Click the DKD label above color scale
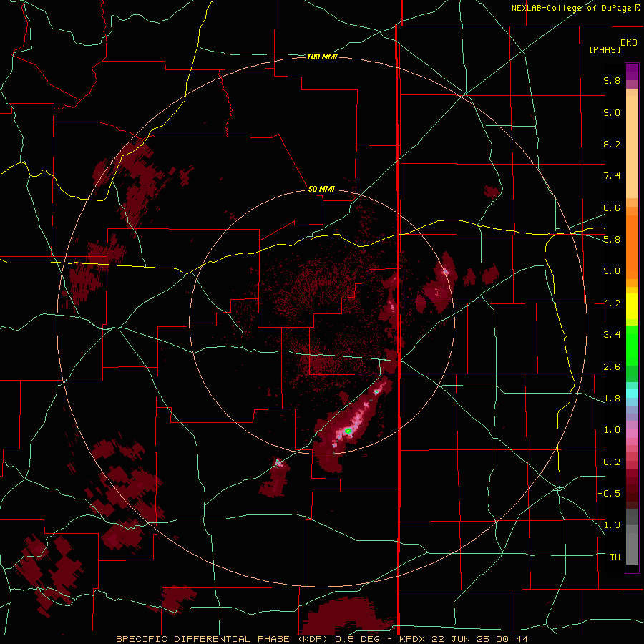Screen dimensions: 644x644 click(x=629, y=43)
